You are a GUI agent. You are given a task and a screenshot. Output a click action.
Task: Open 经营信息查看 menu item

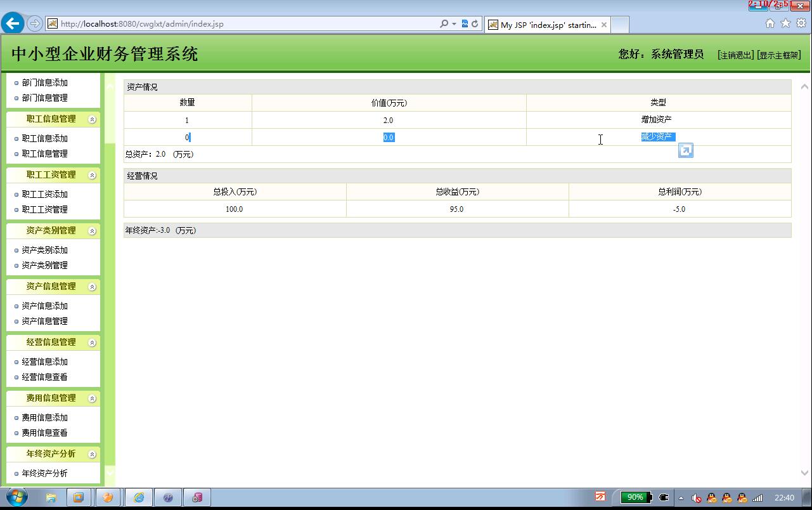pos(44,377)
